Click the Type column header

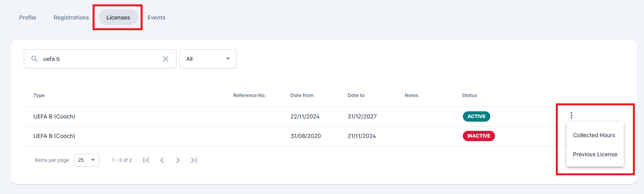click(x=39, y=95)
